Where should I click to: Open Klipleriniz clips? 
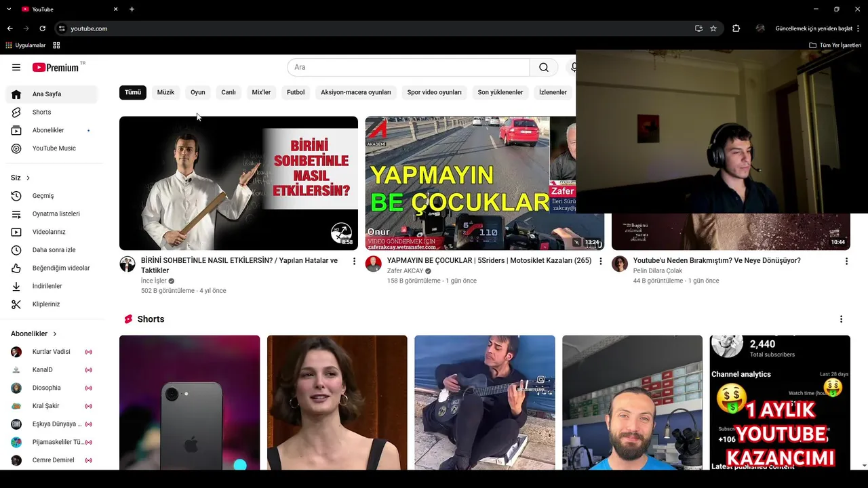click(x=52, y=304)
